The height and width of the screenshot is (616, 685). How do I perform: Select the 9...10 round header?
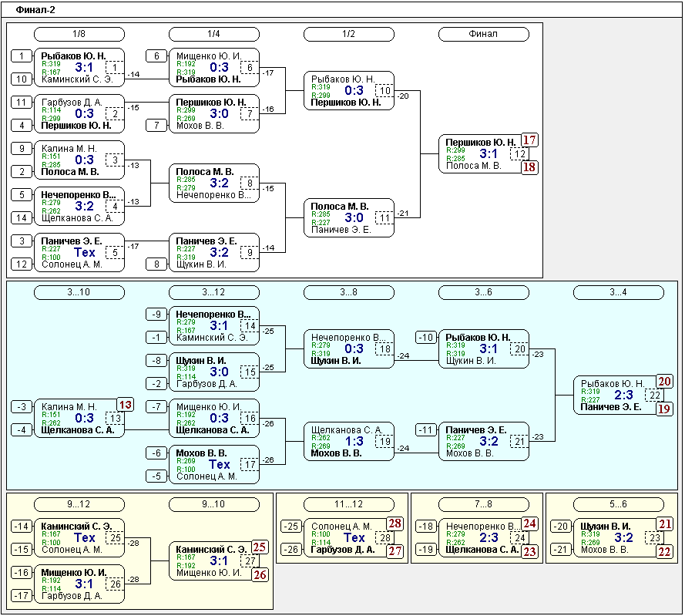[213, 504]
